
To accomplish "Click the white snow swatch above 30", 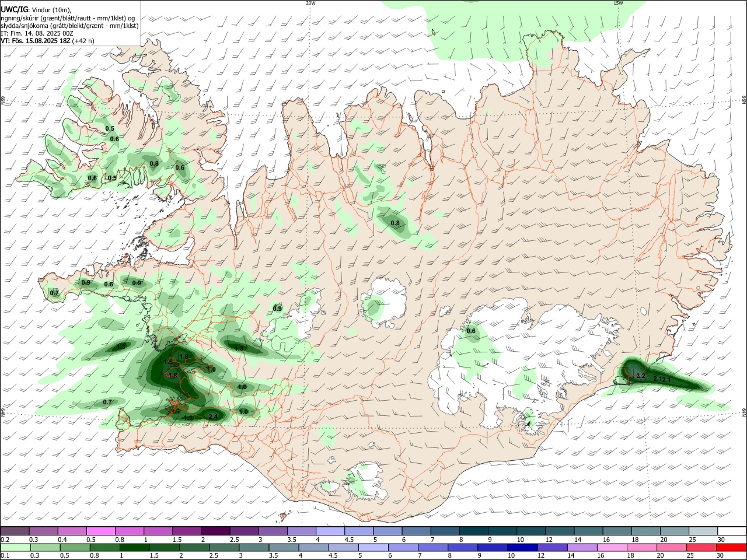I will point(731,531).
